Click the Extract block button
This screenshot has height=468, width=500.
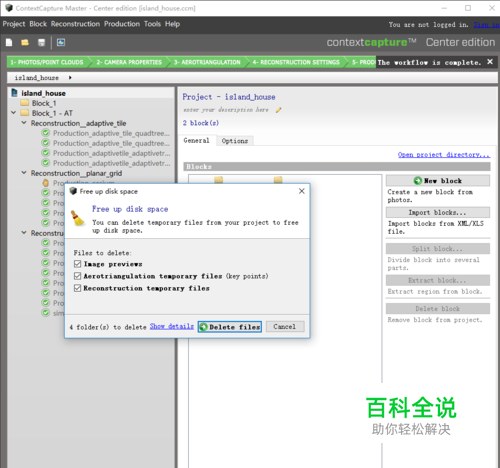point(438,280)
